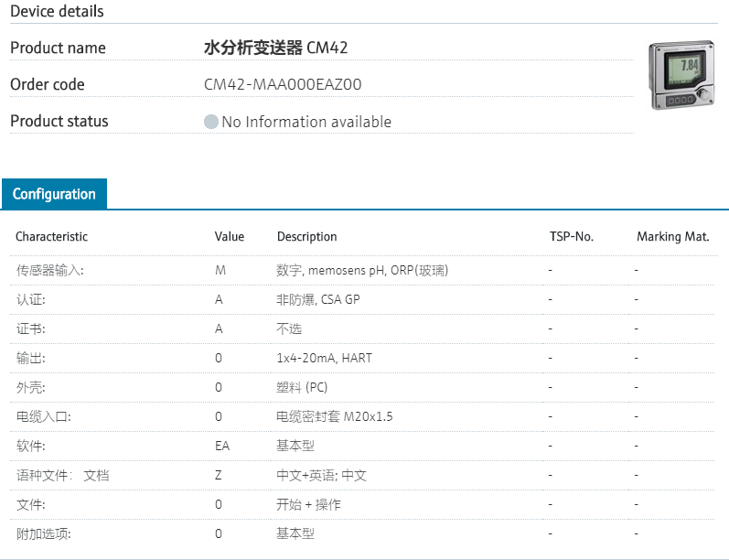Click the 开始 + 操作 description
The width and height of the screenshot is (729, 560).
[308, 505]
